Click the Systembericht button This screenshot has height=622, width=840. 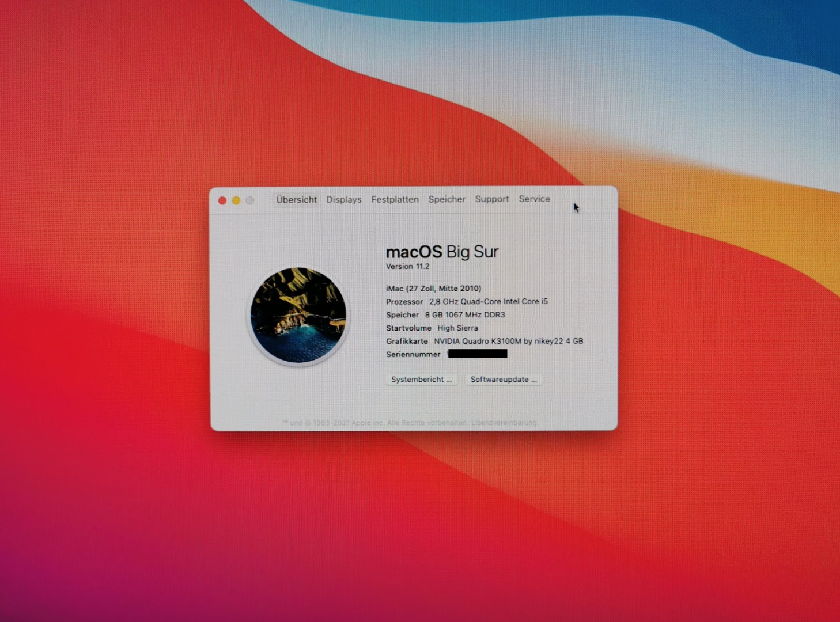point(421,380)
